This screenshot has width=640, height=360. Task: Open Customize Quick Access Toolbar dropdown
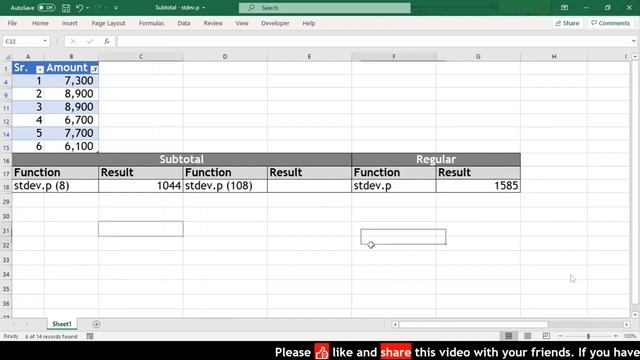point(116,8)
